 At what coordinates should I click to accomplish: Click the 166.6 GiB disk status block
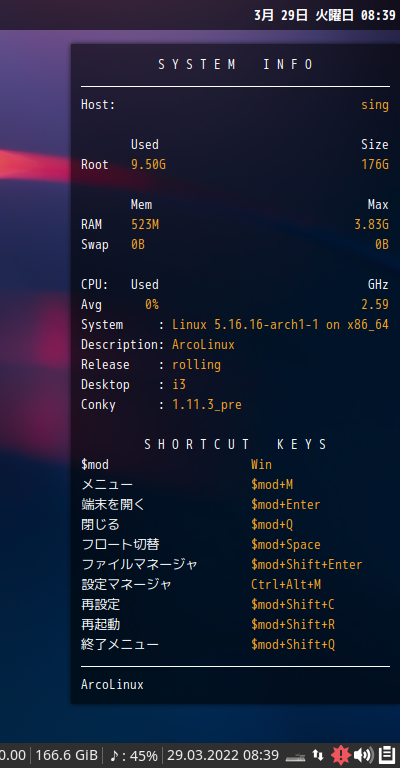pyautogui.click(x=67, y=755)
